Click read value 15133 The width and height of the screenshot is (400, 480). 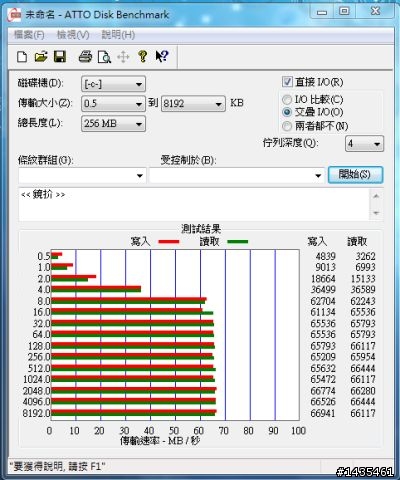(x=363, y=279)
